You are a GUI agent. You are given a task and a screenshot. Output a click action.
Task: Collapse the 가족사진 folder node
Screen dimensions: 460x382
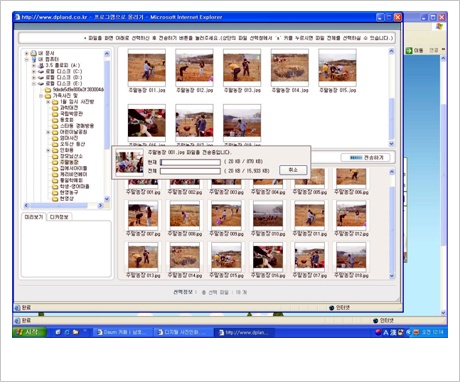41,96
